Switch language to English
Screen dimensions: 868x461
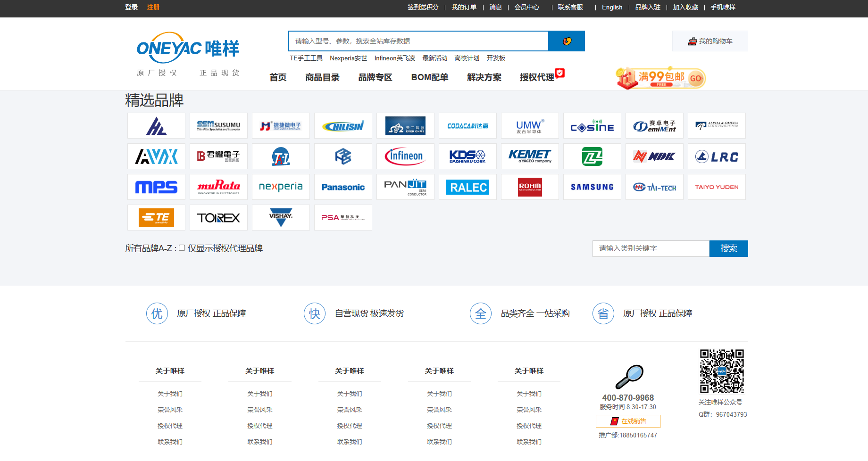click(x=612, y=7)
